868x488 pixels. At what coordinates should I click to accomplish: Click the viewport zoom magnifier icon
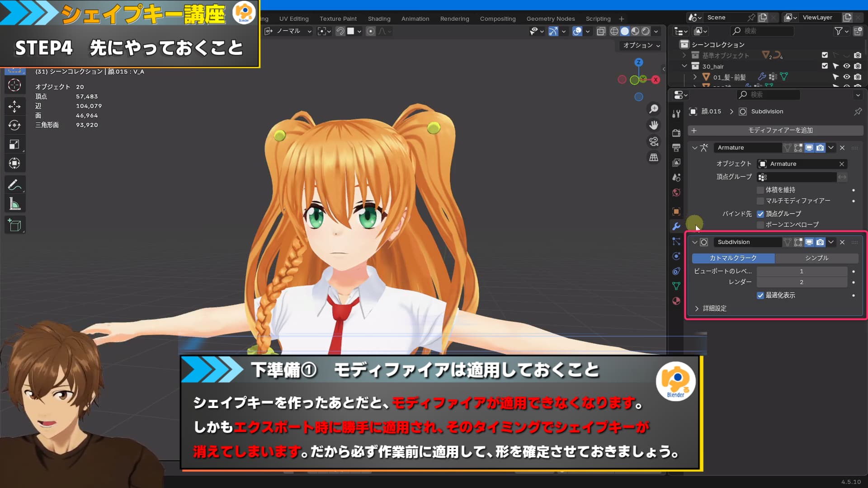(x=654, y=109)
